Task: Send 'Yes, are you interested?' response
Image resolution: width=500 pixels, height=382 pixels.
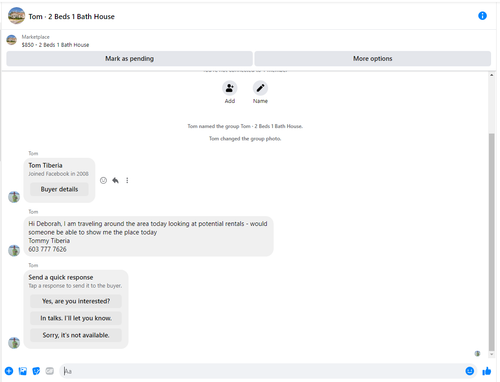Action: [76, 301]
